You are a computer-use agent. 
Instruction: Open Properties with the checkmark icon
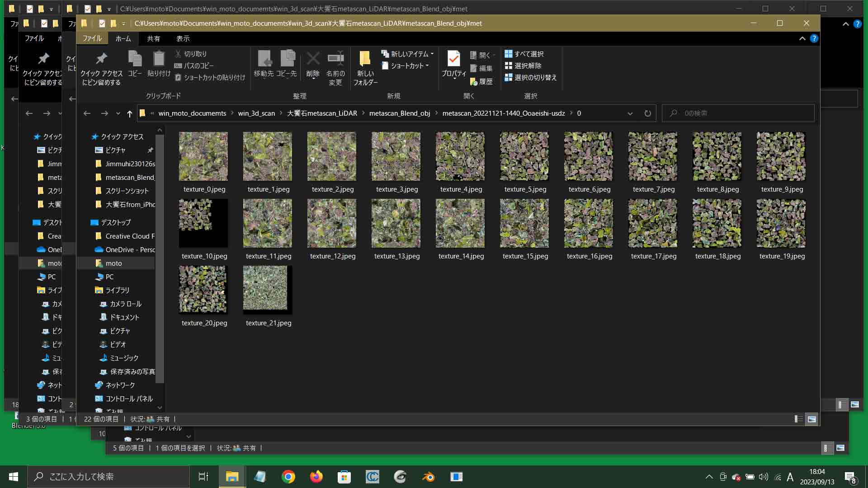(453, 59)
